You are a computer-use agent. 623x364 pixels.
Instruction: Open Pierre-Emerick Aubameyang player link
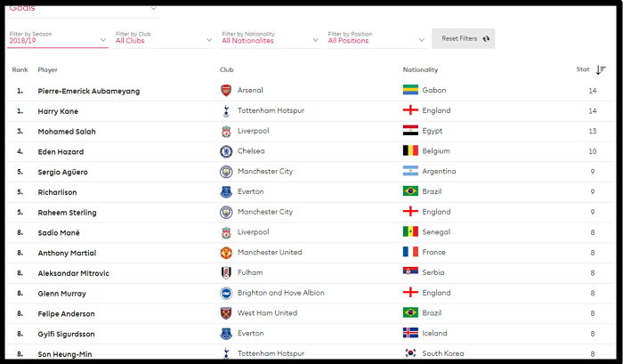(89, 91)
